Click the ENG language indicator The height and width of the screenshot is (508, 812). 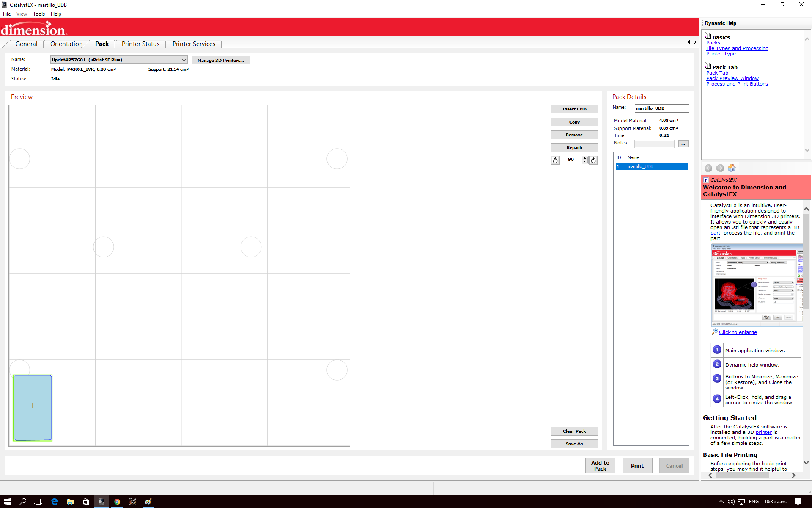[754, 502]
